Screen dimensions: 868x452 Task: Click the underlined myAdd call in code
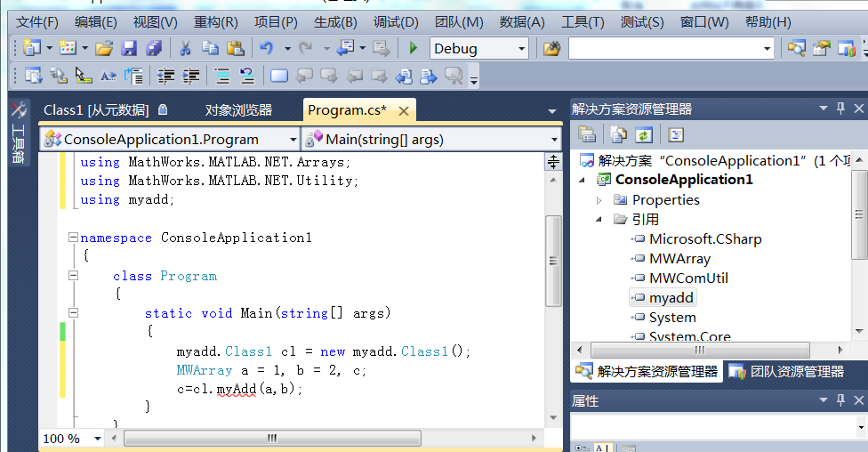pos(237,389)
